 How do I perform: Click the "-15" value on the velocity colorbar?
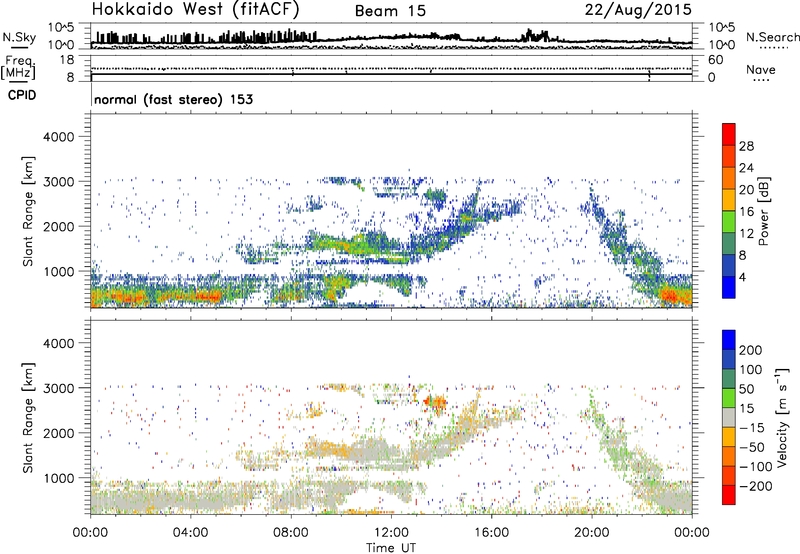752,428
